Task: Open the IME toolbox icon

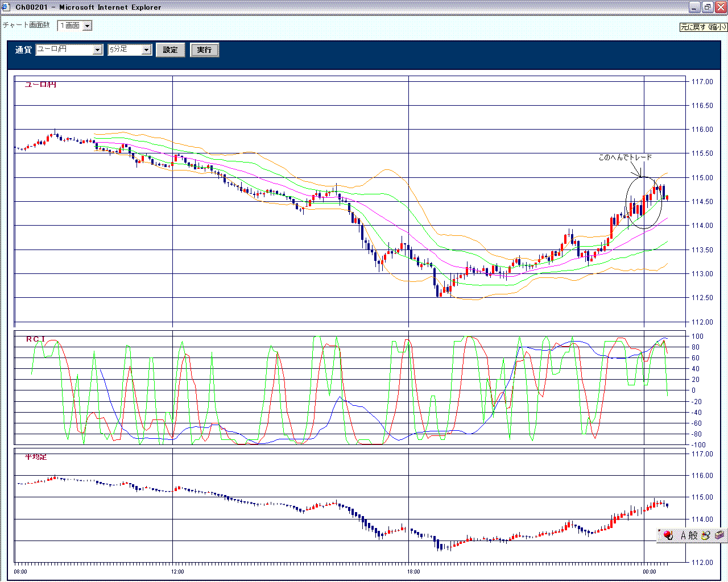Action: [x=719, y=535]
